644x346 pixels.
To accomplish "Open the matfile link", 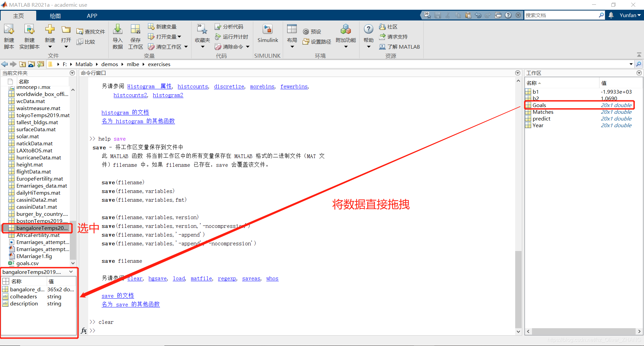I will [x=201, y=278].
